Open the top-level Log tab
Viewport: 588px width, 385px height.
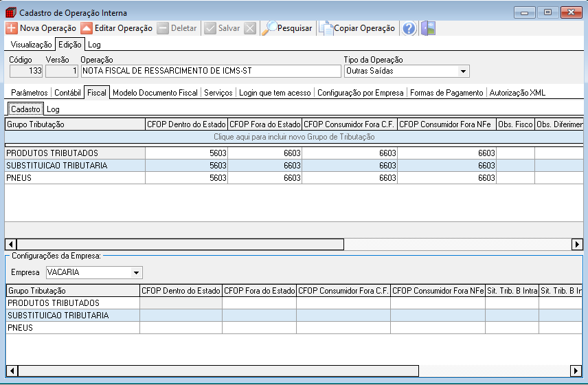tap(94, 45)
